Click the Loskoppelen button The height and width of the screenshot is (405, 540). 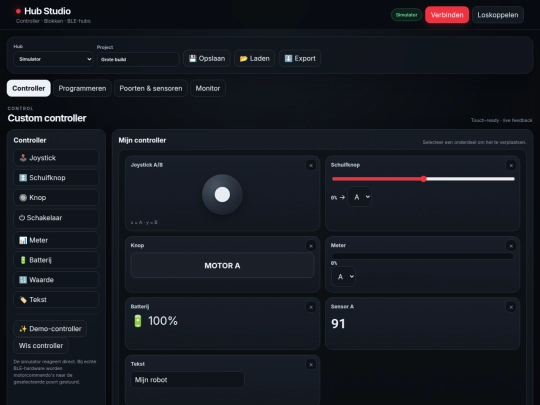[x=498, y=15]
